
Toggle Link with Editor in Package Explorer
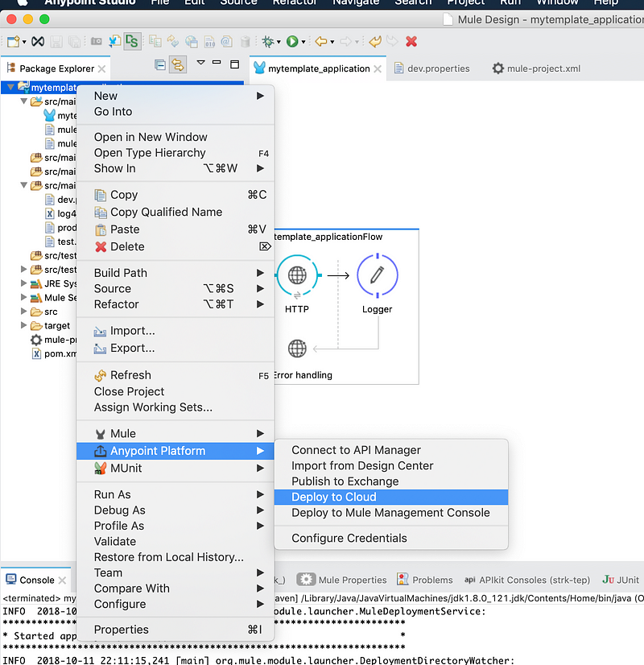click(x=178, y=65)
